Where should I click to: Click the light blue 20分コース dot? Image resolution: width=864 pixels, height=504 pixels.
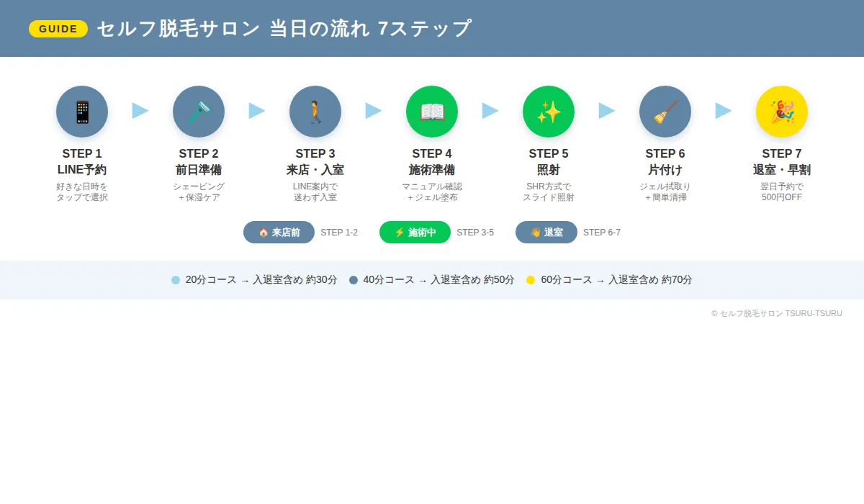[x=176, y=280]
